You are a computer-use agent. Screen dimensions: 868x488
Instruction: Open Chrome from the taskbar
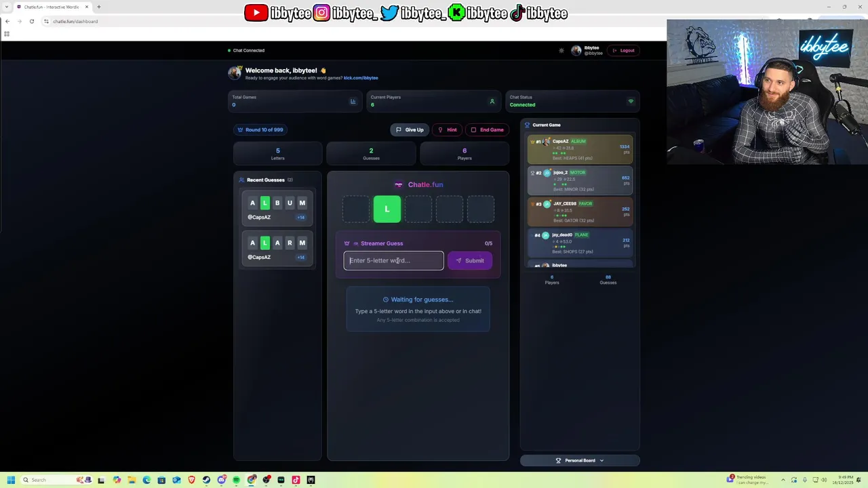point(251,480)
